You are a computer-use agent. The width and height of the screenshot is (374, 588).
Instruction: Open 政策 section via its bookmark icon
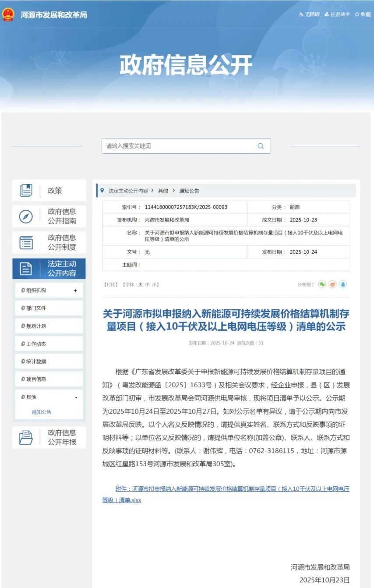point(26,191)
